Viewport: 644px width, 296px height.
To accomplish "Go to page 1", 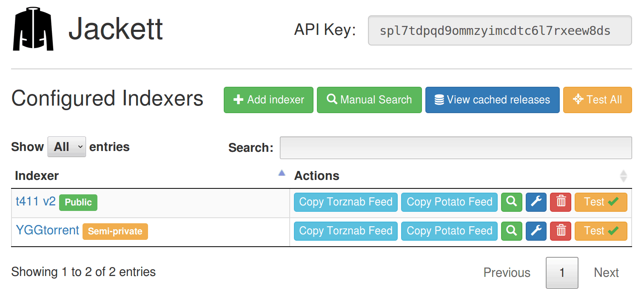I will 562,273.
